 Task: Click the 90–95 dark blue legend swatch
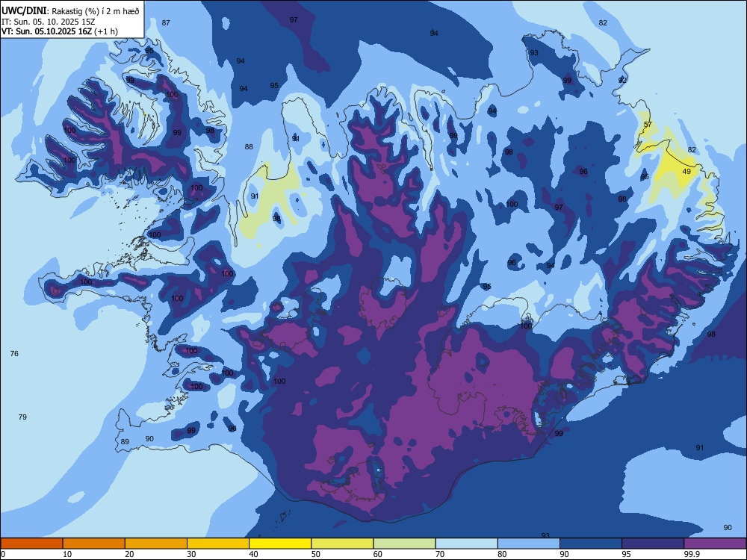591,544
